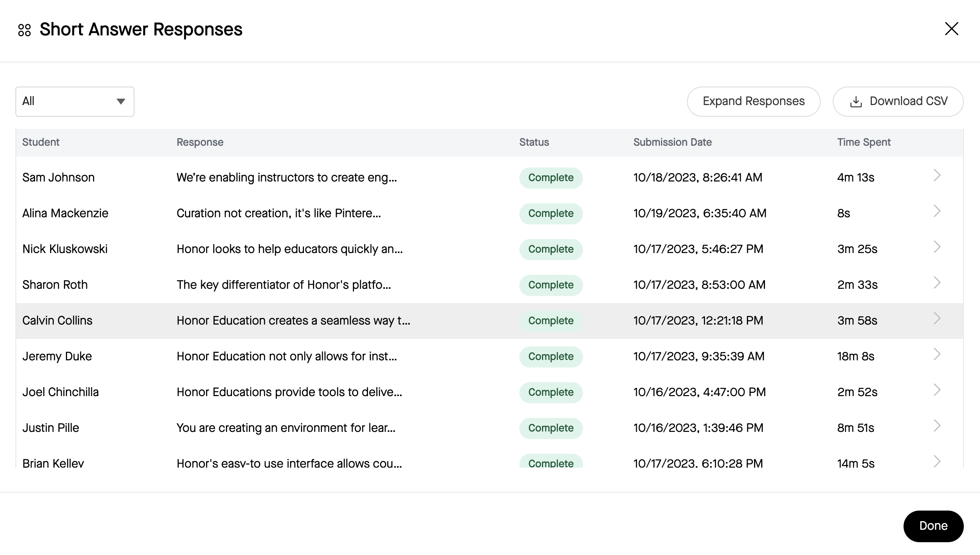Click response "Curation not creation, it's like Pintere..."
Image resolution: width=980 pixels, height=555 pixels.
pyautogui.click(x=279, y=213)
